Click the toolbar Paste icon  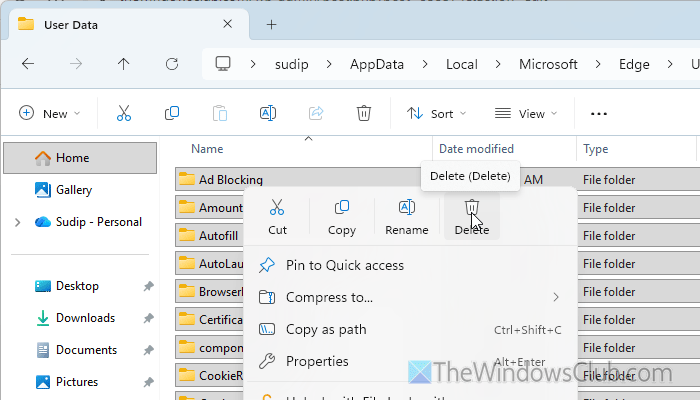[220, 113]
